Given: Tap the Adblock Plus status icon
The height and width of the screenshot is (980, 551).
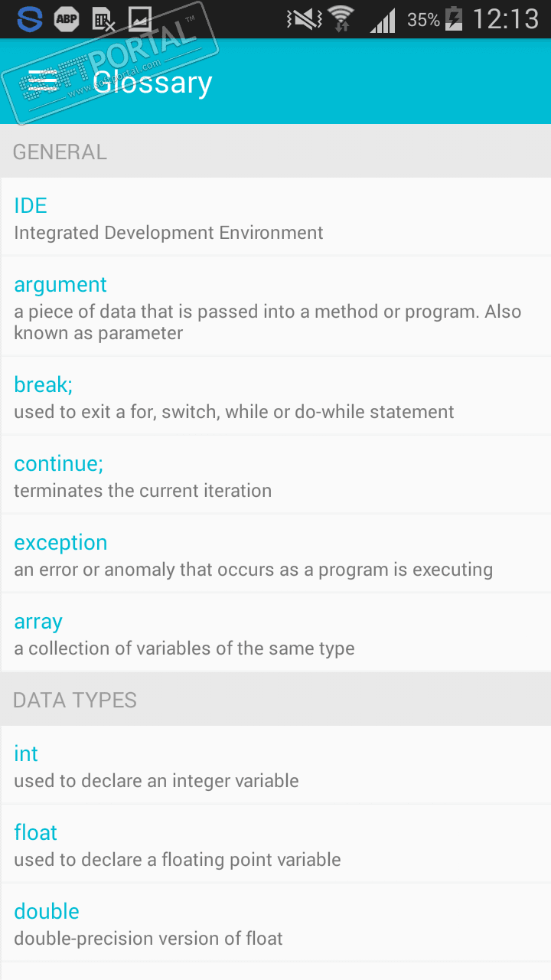Looking at the screenshot, I should click(x=67, y=19).
